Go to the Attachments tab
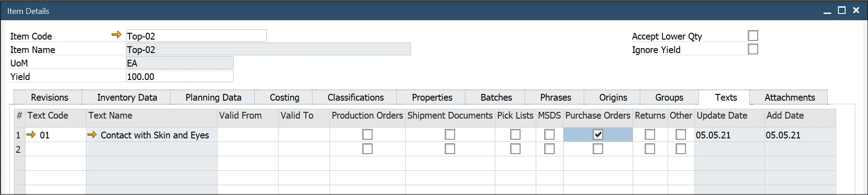 pos(790,97)
